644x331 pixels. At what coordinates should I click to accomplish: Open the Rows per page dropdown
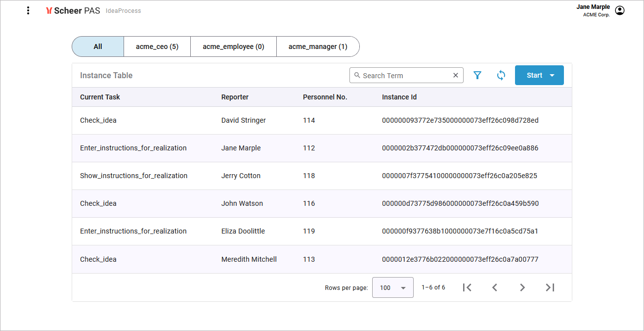pyautogui.click(x=392, y=287)
